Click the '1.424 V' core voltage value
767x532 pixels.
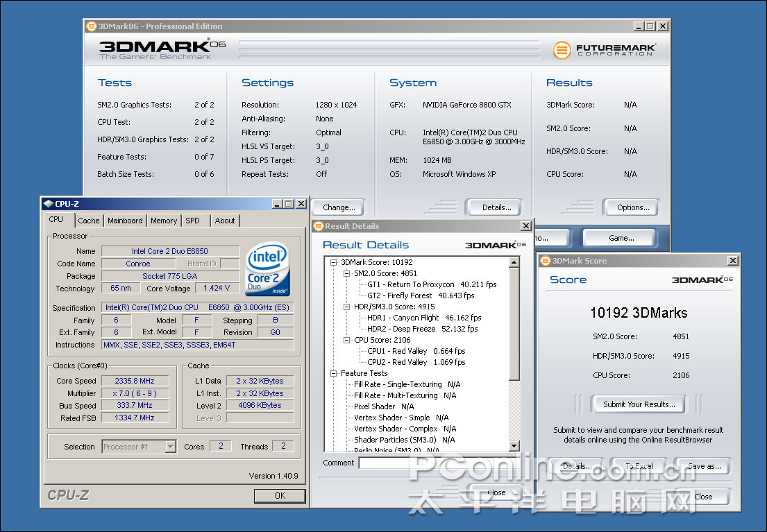[217, 288]
